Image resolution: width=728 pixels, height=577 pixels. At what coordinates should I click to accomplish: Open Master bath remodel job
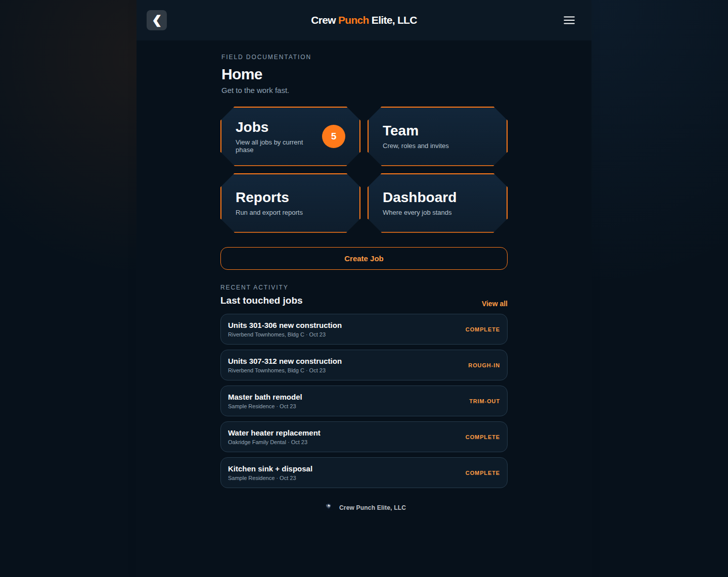point(364,401)
